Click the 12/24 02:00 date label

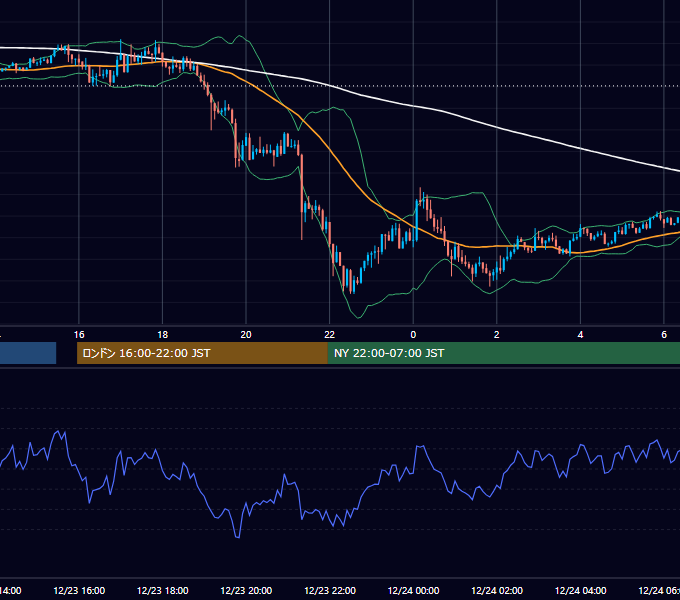click(x=497, y=590)
